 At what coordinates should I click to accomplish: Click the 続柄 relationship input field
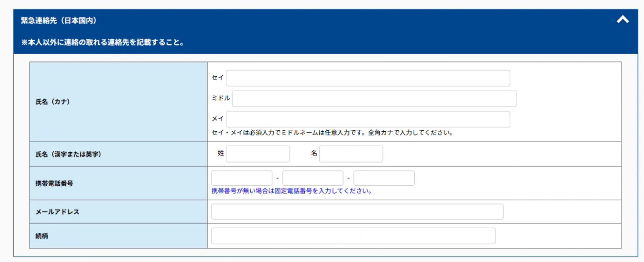pos(353,236)
